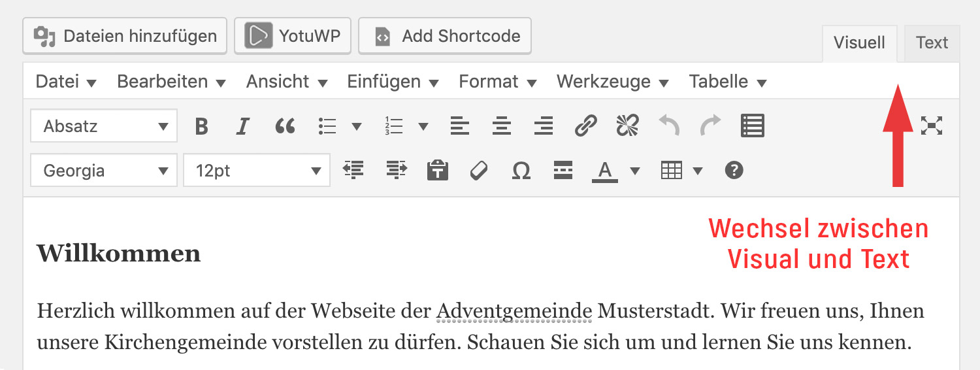This screenshot has width=980, height=370.
Task: Open the Einfügen menu
Action: (x=392, y=82)
